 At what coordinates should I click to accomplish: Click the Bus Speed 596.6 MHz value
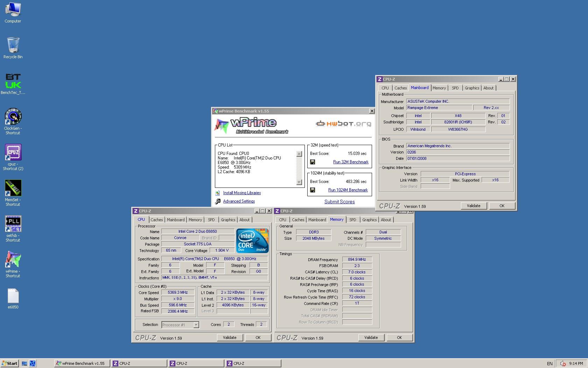click(x=178, y=305)
